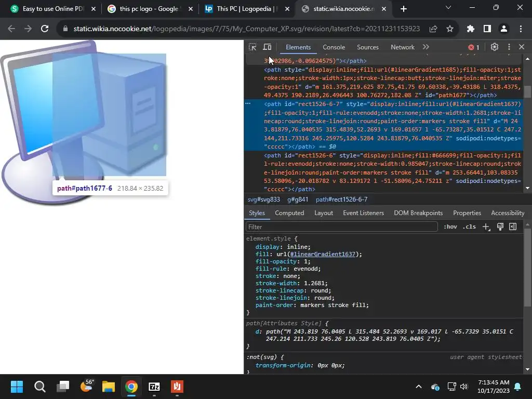Viewport: 532px width, 399px height.
Task: Click the stroke-width 1.2681 value in styles
Action: 315,283
